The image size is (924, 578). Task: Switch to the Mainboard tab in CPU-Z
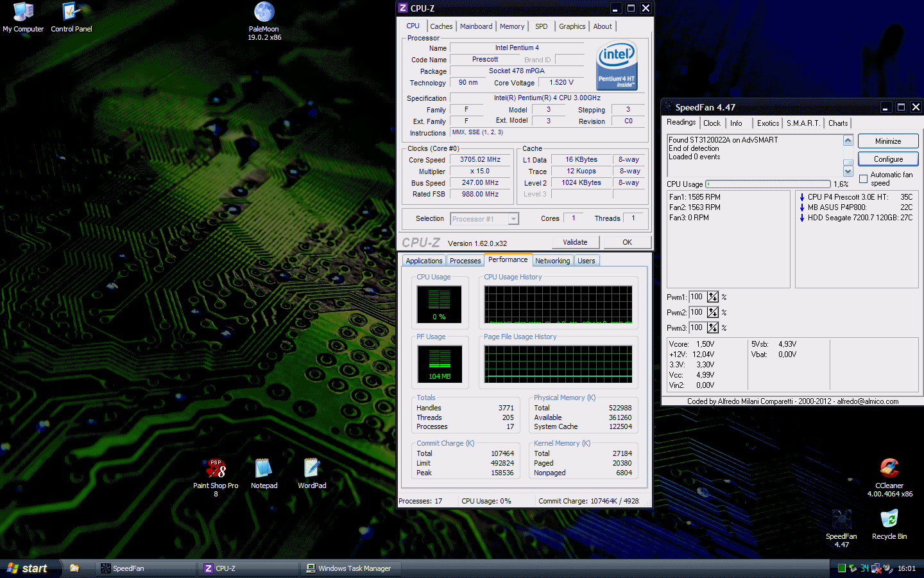[476, 26]
